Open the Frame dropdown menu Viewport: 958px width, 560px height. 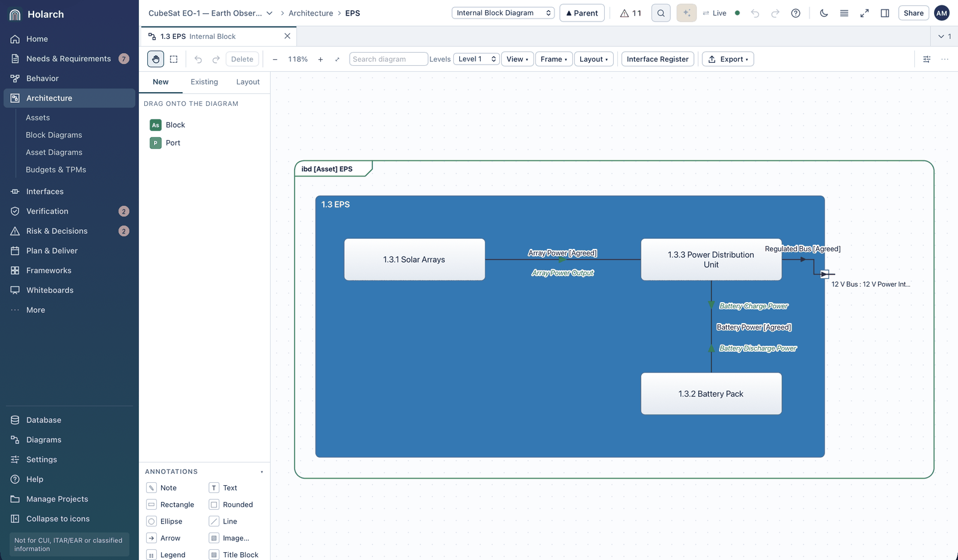554,59
